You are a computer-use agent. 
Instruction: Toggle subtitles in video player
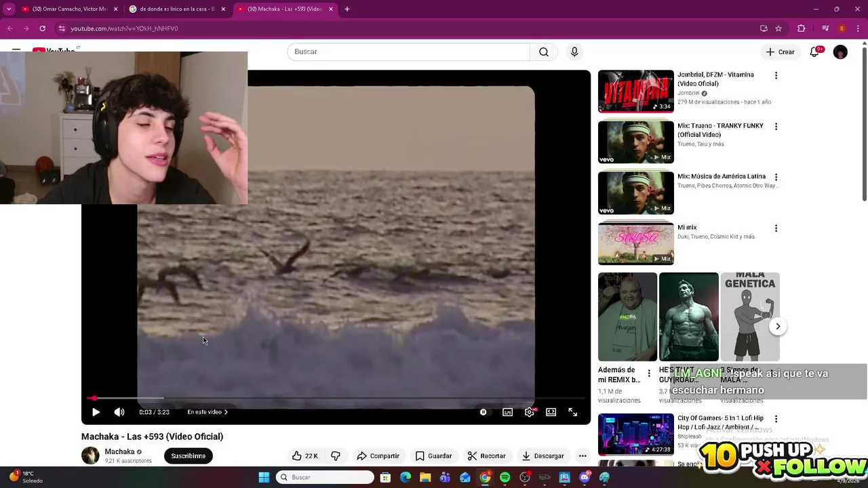click(507, 411)
